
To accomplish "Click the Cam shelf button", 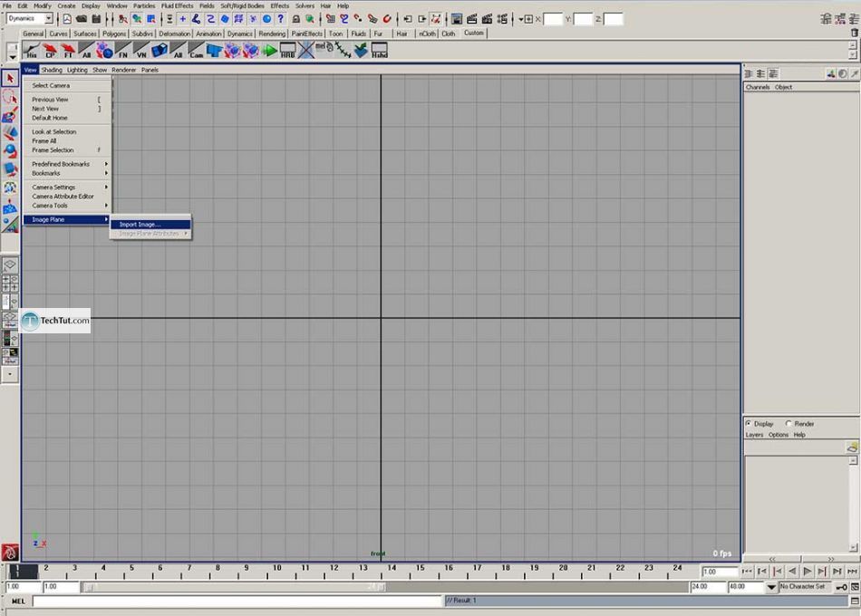I will pyautogui.click(x=197, y=51).
